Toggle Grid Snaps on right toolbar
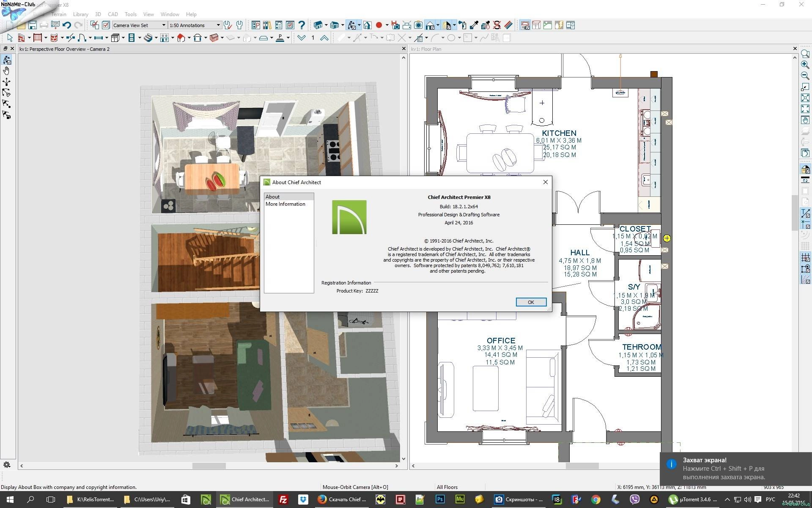Image resolution: width=812 pixels, height=508 pixels. coord(805,257)
